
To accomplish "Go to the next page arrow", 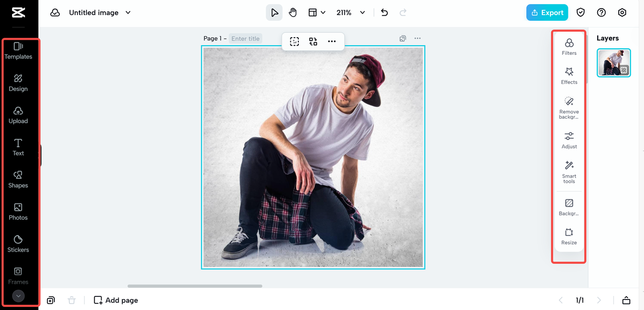I will tap(599, 300).
